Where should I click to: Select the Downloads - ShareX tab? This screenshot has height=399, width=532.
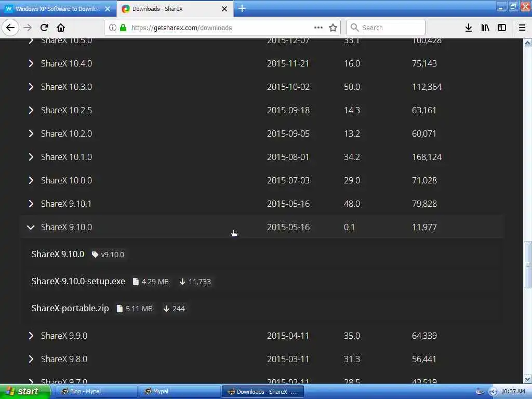pos(175,9)
